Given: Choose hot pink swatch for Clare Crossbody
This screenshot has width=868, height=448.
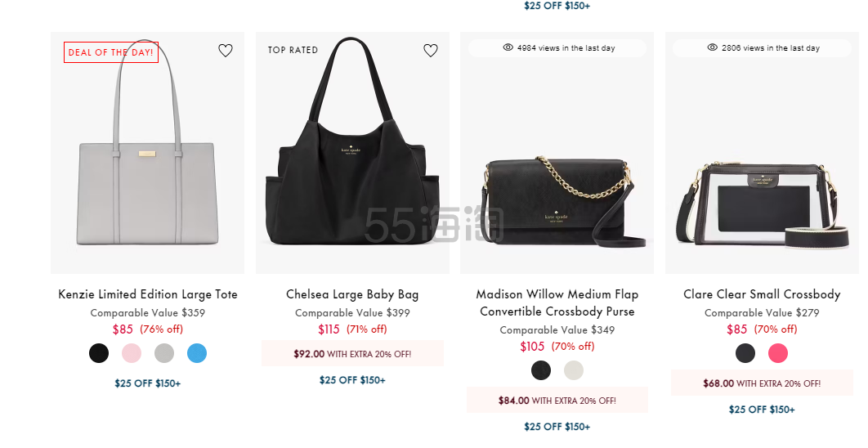Looking at the screenshot, I should pyautogui.click(x=778, y=352).
